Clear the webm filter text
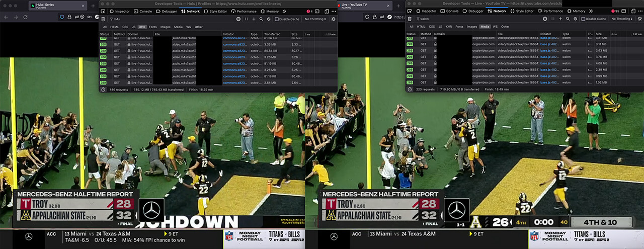The image size is (644, 249). point(545,19)
